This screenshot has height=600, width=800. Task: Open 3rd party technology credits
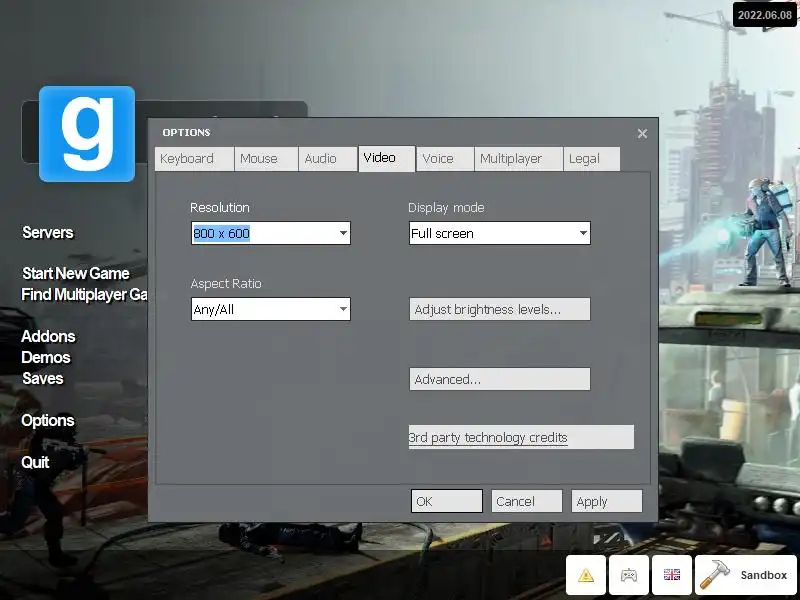521,437
